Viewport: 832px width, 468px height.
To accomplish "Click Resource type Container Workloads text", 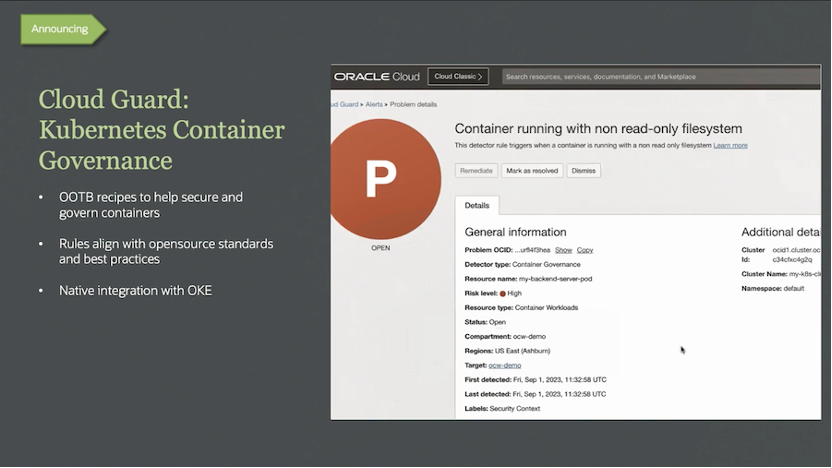I will coord(546,308).
